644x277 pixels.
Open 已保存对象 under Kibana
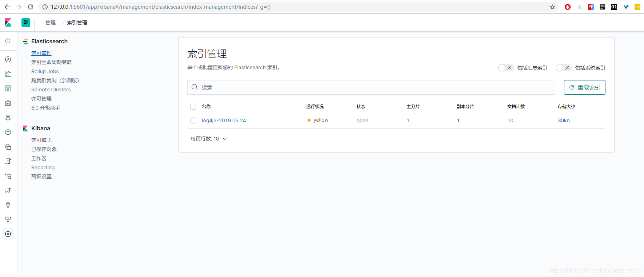pos(44,149)
